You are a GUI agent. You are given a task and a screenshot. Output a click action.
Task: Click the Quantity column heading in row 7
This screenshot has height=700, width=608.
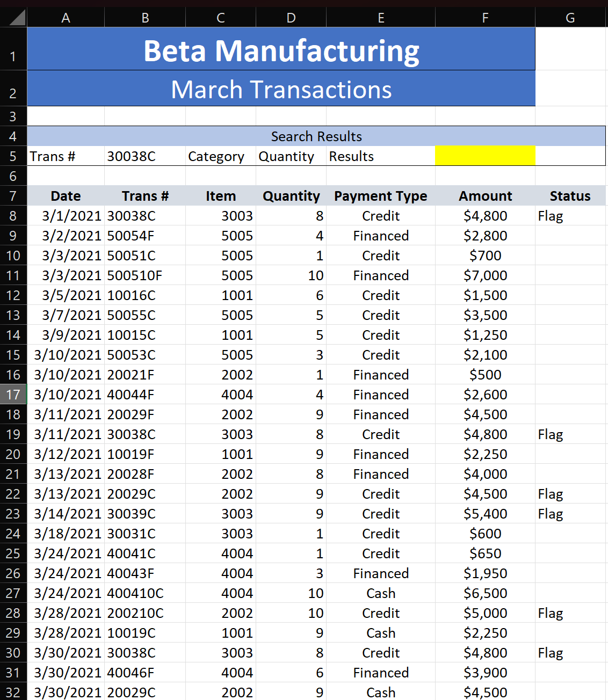291,196
